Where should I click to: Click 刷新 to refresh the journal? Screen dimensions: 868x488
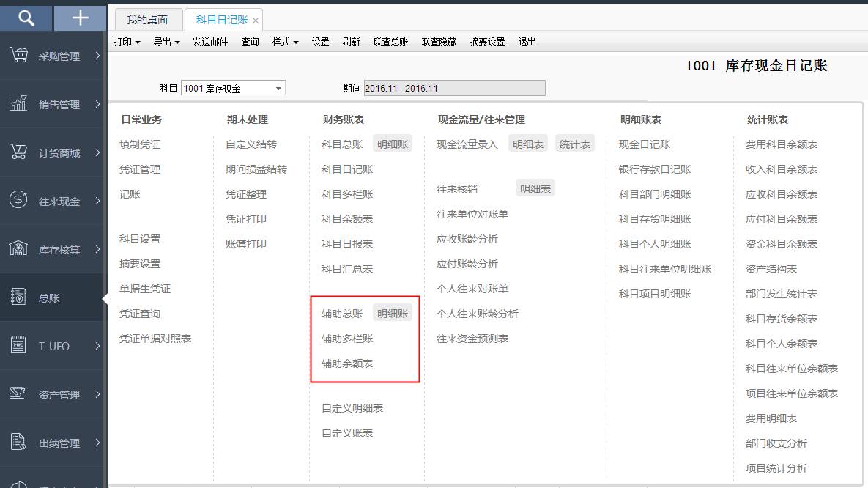(x=351, y=42)
